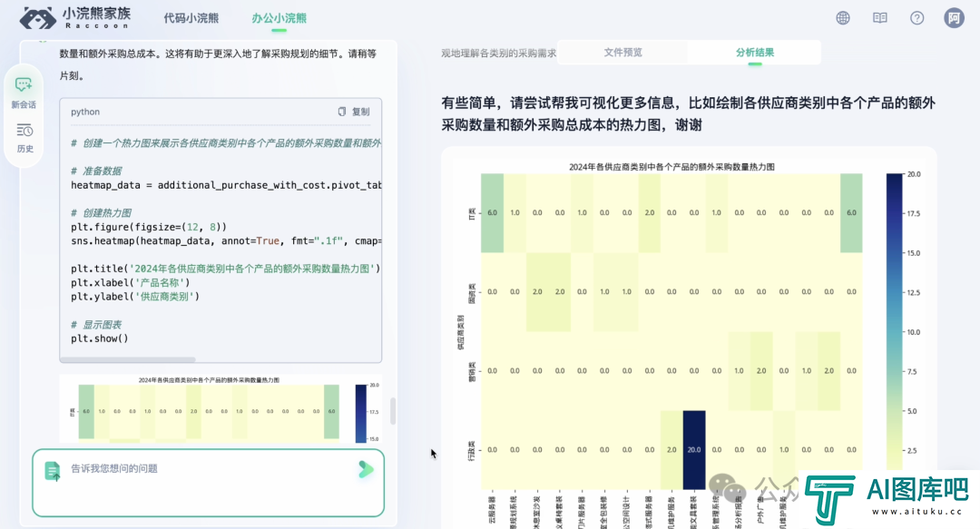The width and height of the screenshot is (980, 529).
Task: Click the dark 20.0 heatmap cell
Action: click(694, 449)
